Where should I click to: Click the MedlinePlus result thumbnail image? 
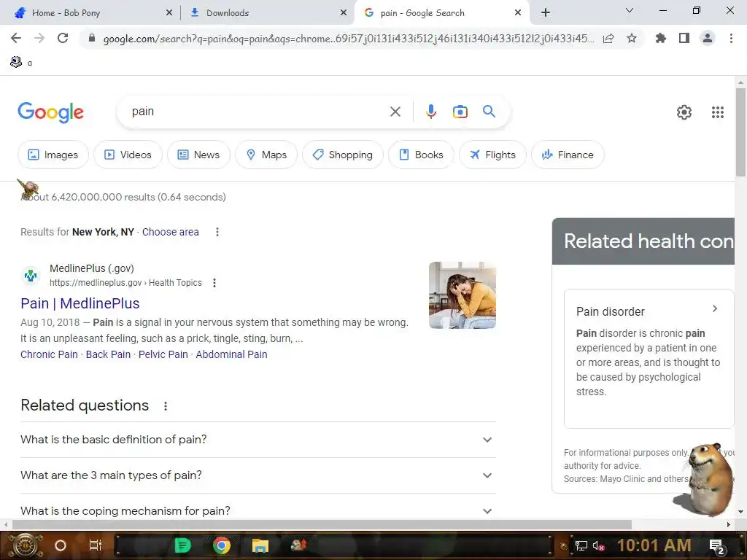[462, 295]
